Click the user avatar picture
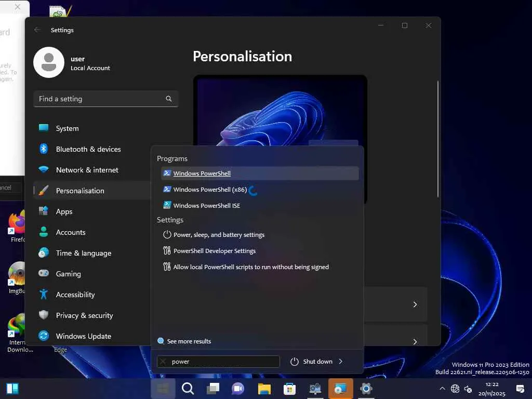 49,62
